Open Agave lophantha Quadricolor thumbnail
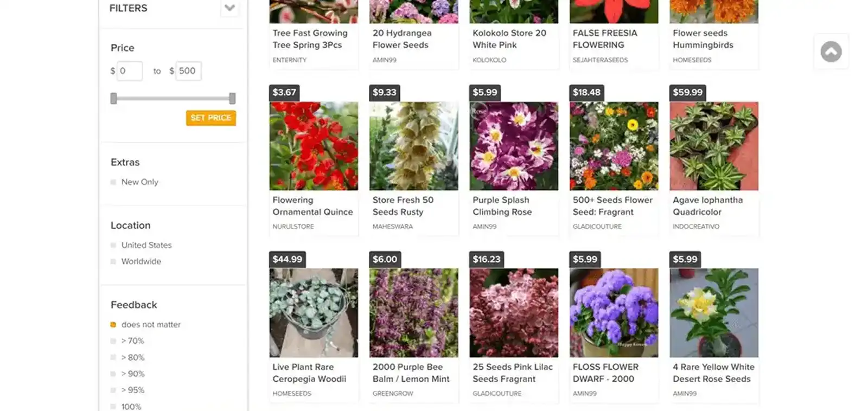The height and width of the screenshot is (411, 868). [x=714, y=146]
